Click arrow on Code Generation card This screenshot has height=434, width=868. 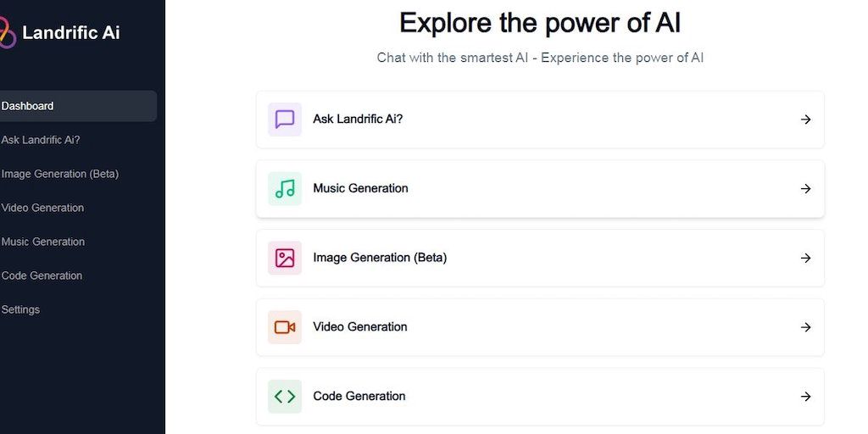click(x=805, y=396)
